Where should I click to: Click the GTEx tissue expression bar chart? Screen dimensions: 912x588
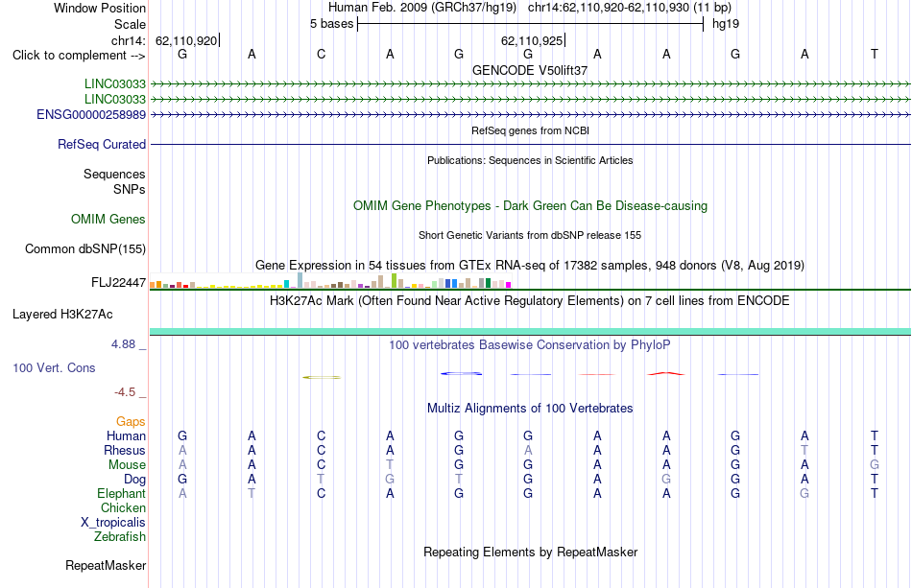(330, 281)
